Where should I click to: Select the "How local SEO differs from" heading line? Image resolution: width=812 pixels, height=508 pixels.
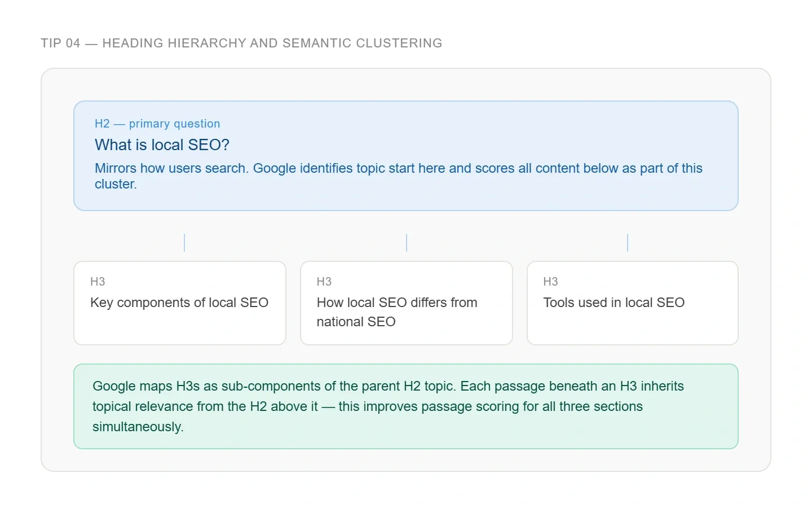pyautogui.click(x=397, y=303)
